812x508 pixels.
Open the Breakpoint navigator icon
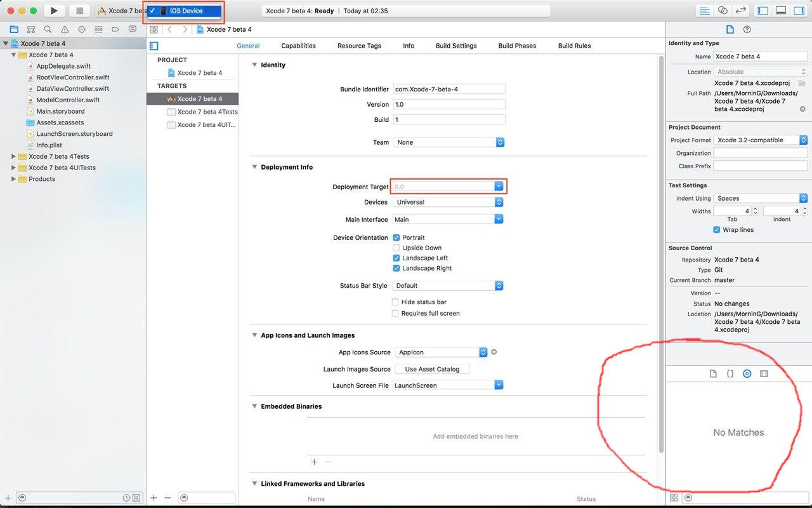[115, 29]
